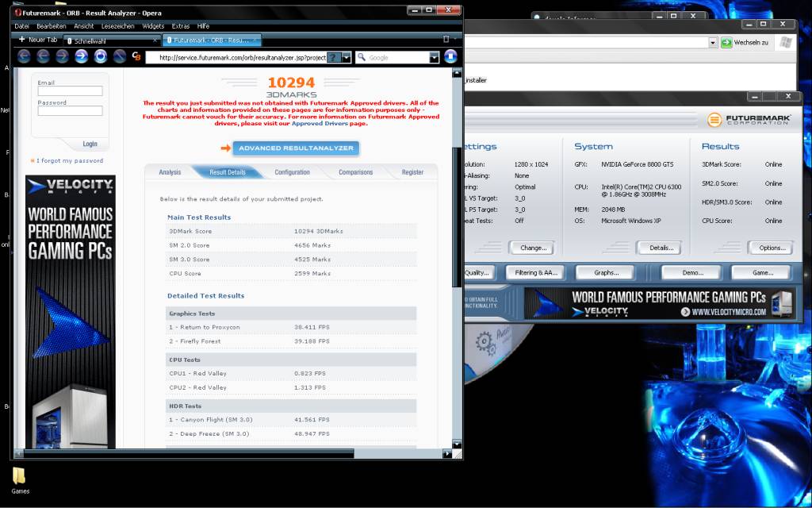Screen dimensions: 812x508
Task: Click Opera's Back arrow toolbar button
Action: (x=25, y=56)
